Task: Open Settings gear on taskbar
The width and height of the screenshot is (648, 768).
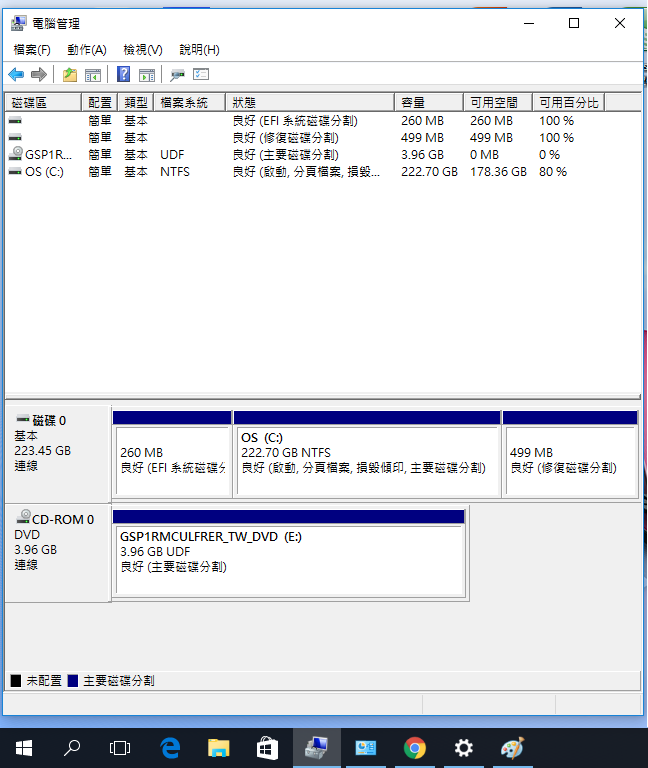Action: pos(463,748)
